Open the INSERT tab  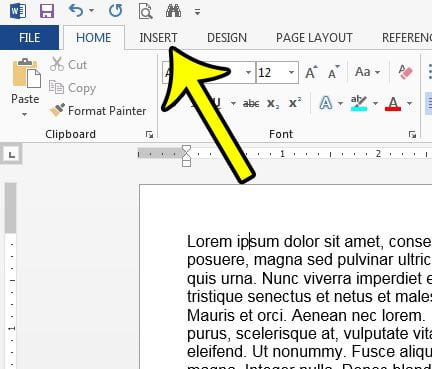point(158,38)
